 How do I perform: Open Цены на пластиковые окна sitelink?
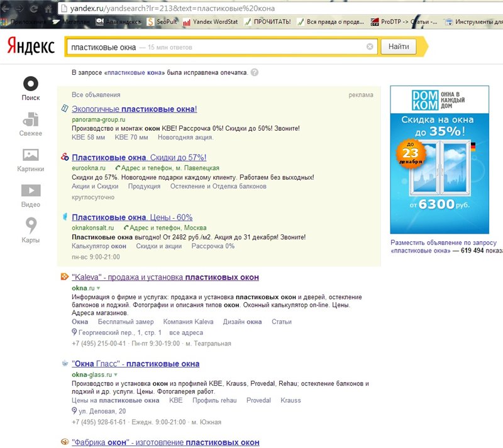(x=116, y=400)
